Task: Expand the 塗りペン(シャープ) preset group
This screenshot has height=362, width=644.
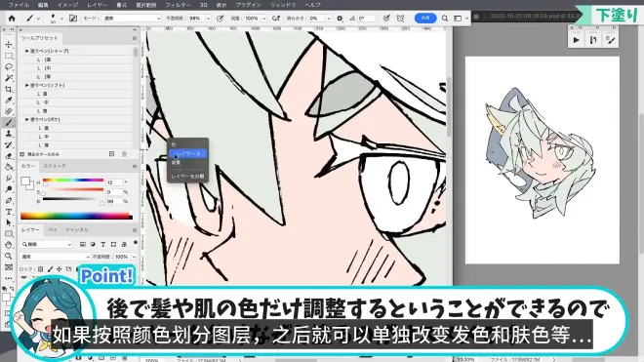Action: pos(27,51)
